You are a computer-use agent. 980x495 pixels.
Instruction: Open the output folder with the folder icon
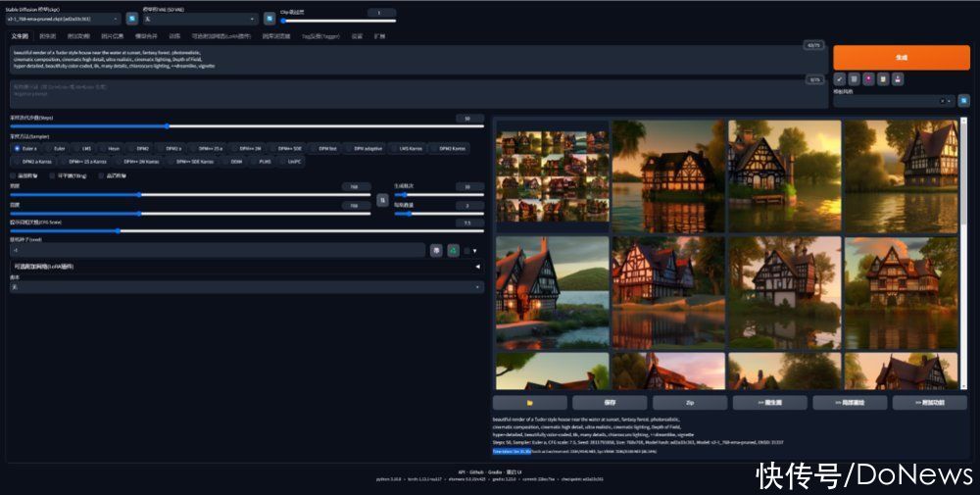pyautogui.click(x=529, y=403)
